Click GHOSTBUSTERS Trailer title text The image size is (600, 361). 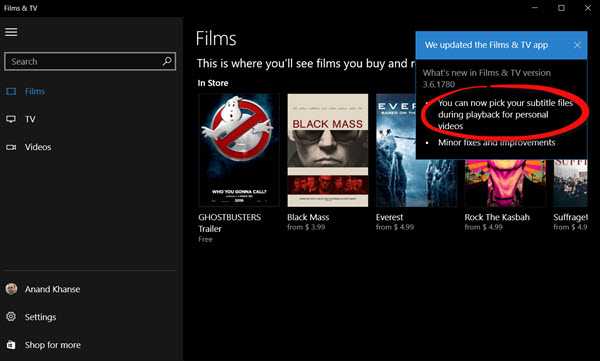pos(230,223)
